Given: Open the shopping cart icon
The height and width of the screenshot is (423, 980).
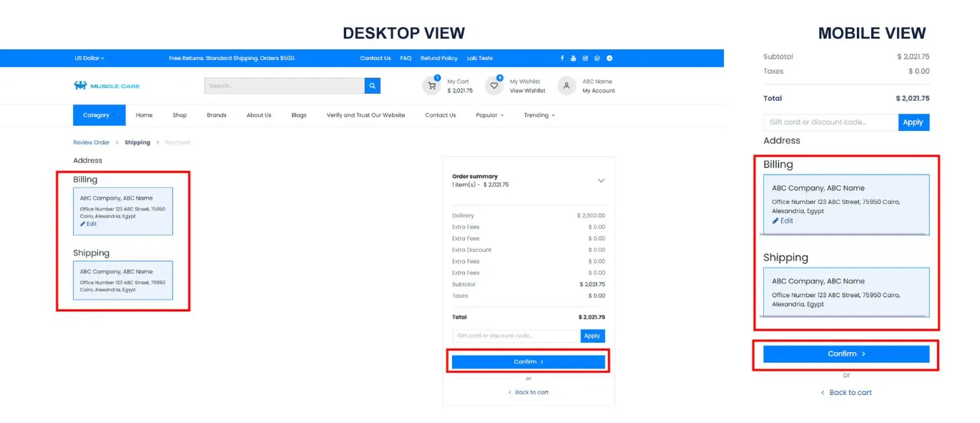Looking at the screenshot, I should pos(431,86).
